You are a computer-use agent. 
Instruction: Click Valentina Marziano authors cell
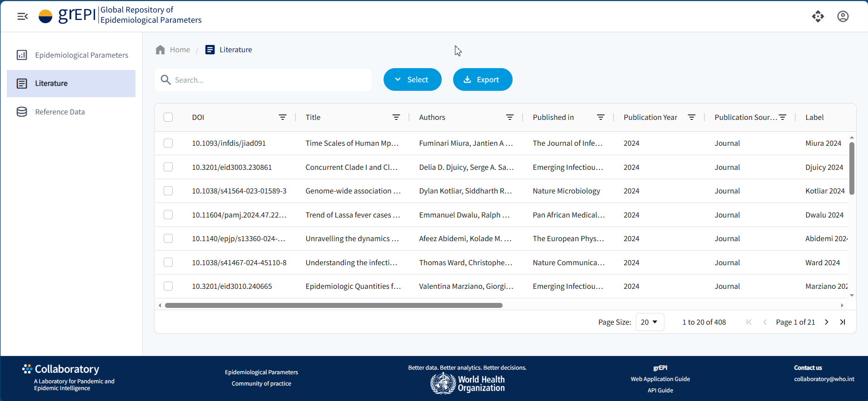click(466, 286)
